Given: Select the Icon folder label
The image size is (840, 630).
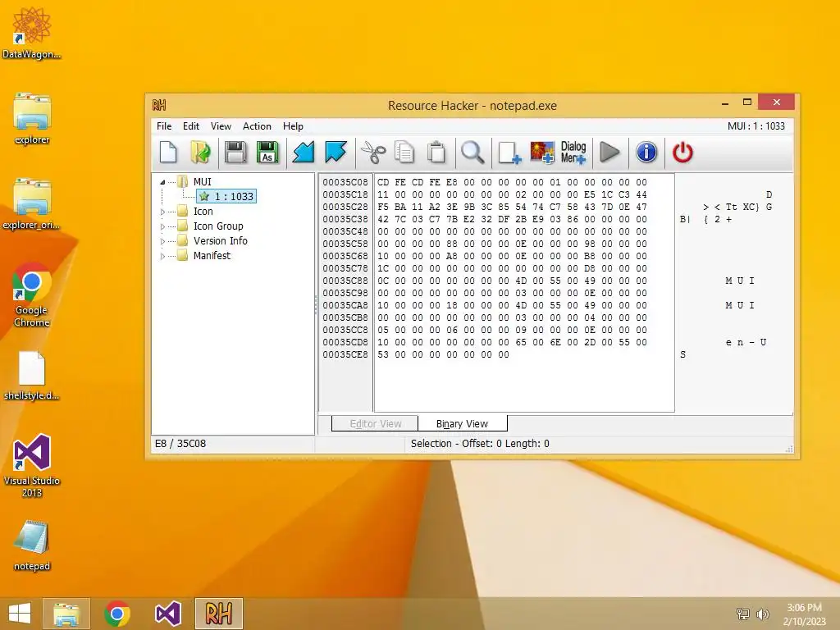Looking at the screenshot, I should [203, 211].
